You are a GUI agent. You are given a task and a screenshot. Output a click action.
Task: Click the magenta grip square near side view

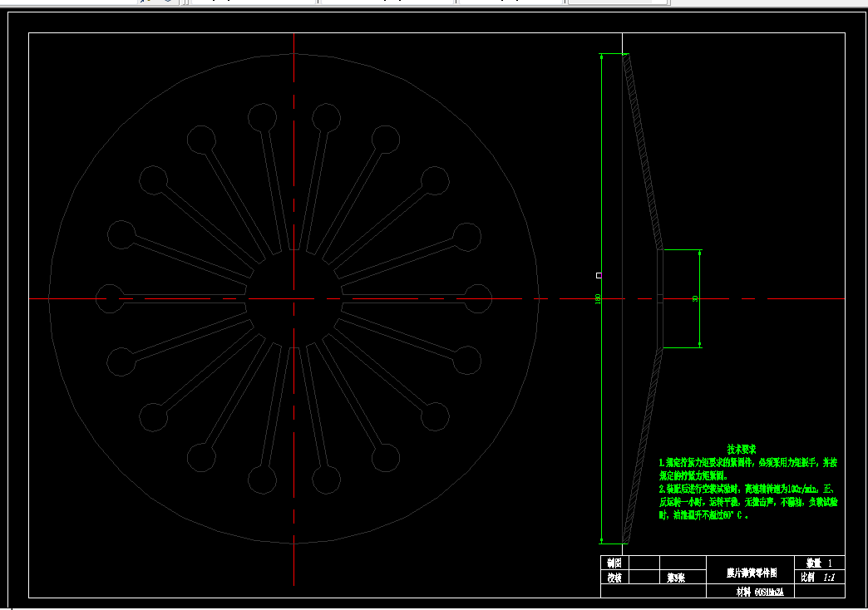pyautogui.click(x=599, y=275)
